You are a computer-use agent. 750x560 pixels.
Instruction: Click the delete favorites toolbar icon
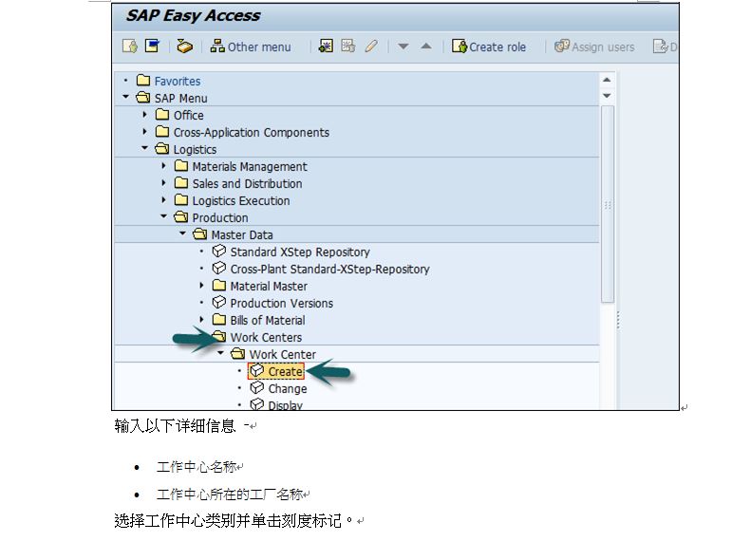[x=347, y=46]
